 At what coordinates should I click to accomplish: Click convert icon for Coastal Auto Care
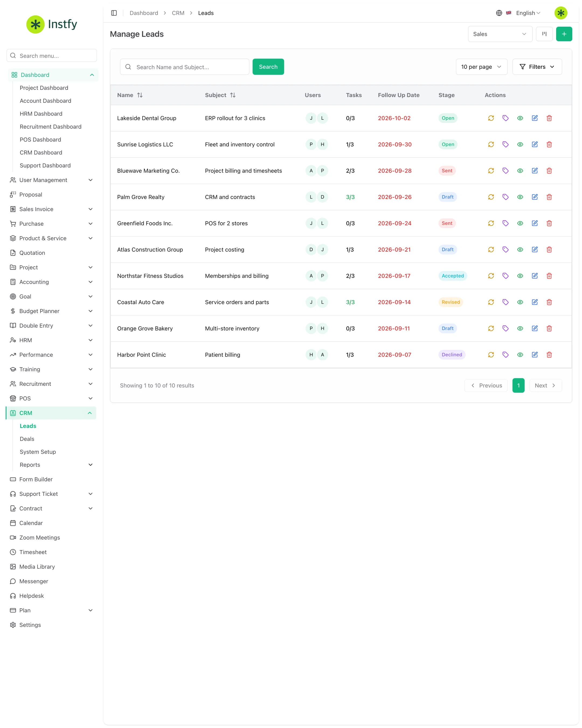(x=491, y=302)
